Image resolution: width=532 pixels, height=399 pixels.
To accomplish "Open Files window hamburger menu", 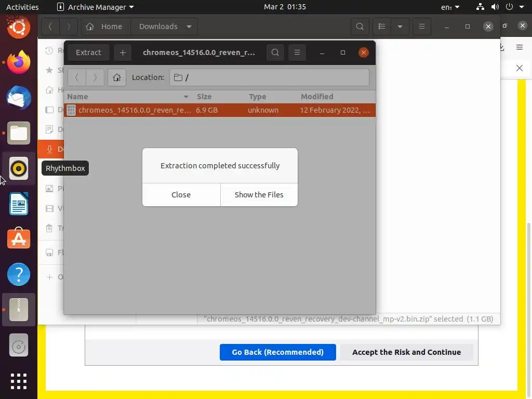I will [x=422, y=26].
